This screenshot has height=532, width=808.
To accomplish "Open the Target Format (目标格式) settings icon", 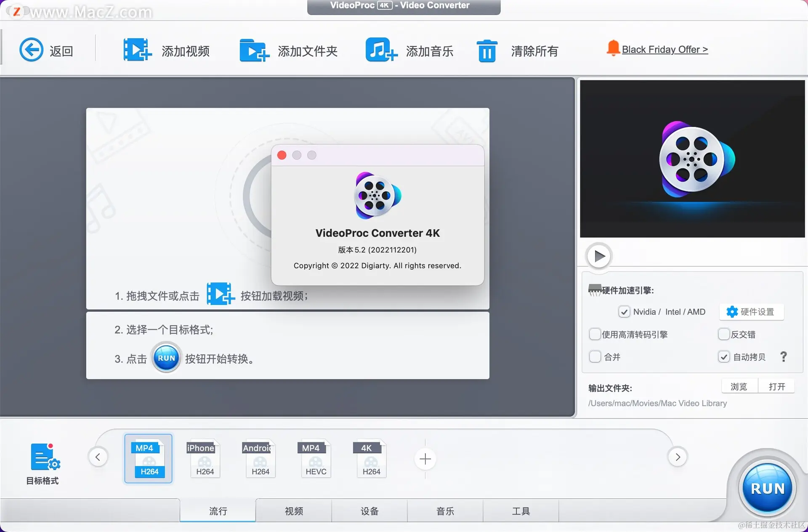I will point(45,457).
